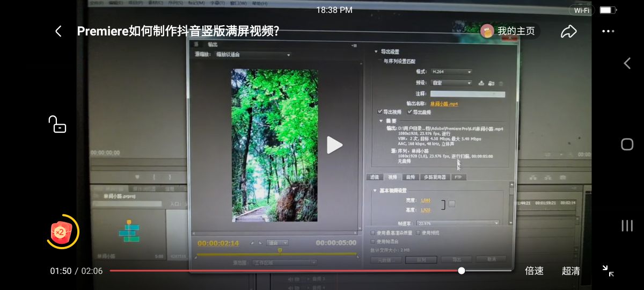Switch to the FTP tab
The height and width of the screenshot is (290, 644).
(x=458, y=177)
